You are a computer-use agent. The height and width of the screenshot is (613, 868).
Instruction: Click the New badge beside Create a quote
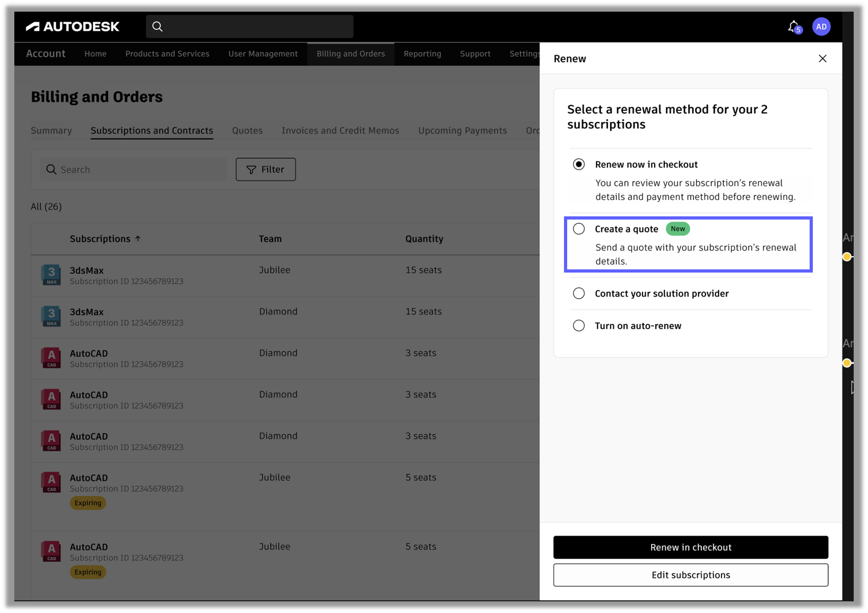point(678,229)
